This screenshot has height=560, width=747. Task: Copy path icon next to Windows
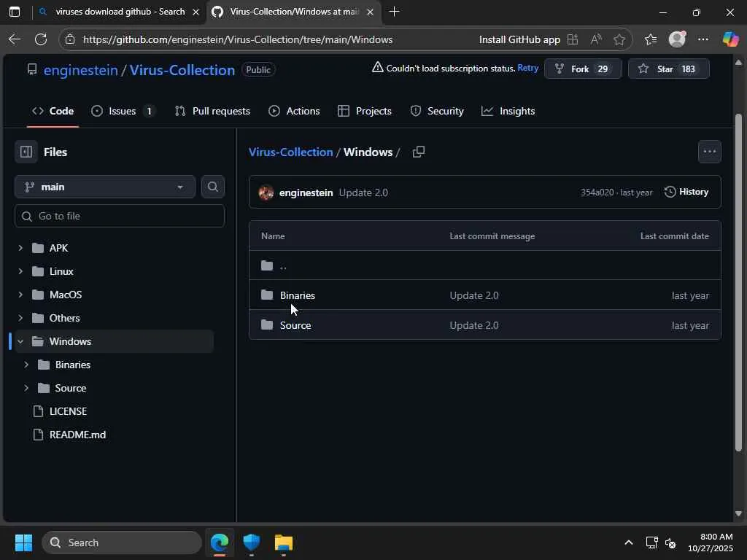coord(418,152)
